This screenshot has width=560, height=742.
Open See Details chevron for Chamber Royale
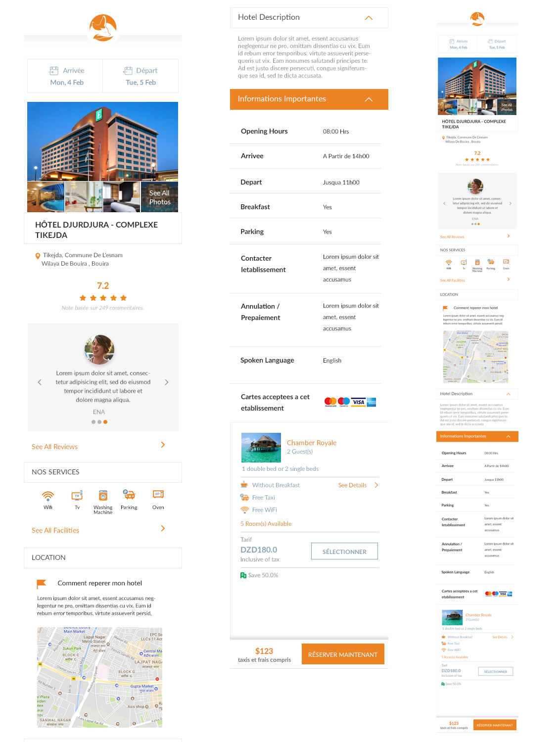point(376,485)
